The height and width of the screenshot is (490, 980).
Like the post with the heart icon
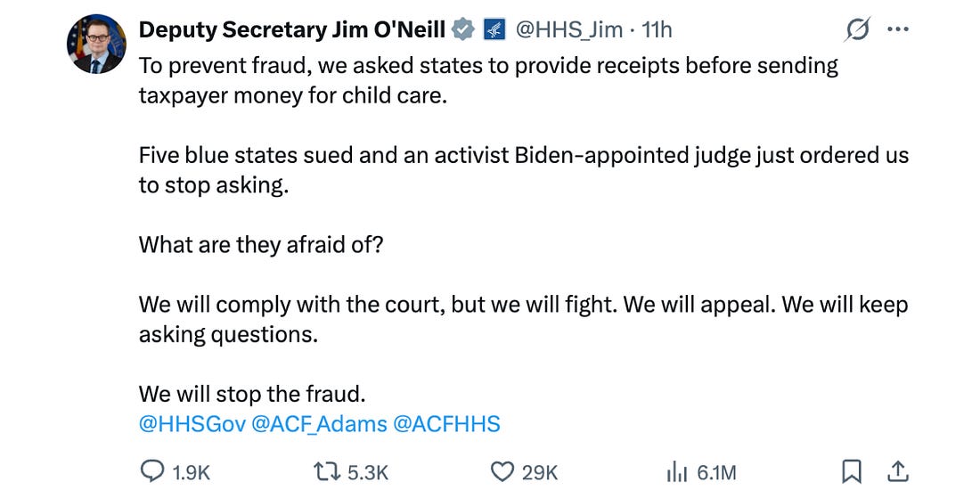(504, 471)
